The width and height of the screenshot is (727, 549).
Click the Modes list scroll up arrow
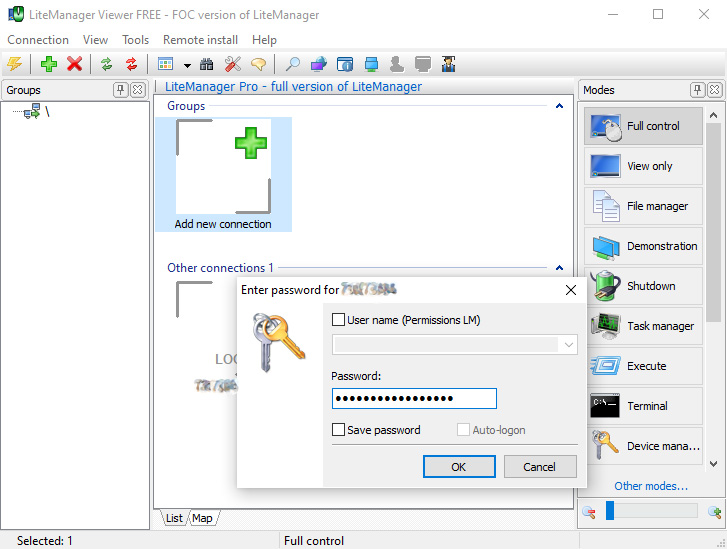(x=714, y=115)
